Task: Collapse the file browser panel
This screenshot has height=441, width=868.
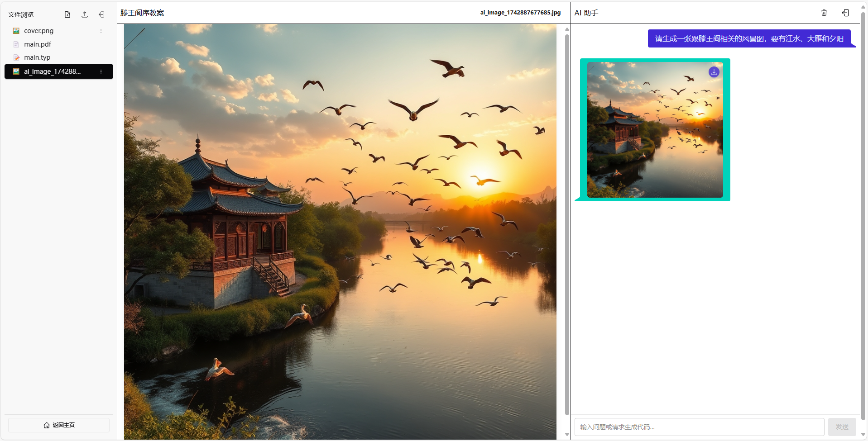Action: [x=101, y=14]
